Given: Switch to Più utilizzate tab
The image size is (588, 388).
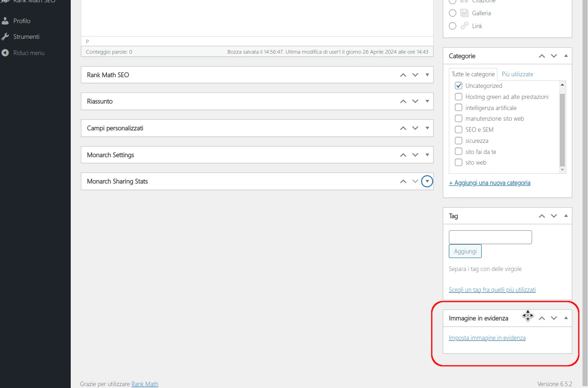Looking at the screenshot, I should (x=517, y=74).
